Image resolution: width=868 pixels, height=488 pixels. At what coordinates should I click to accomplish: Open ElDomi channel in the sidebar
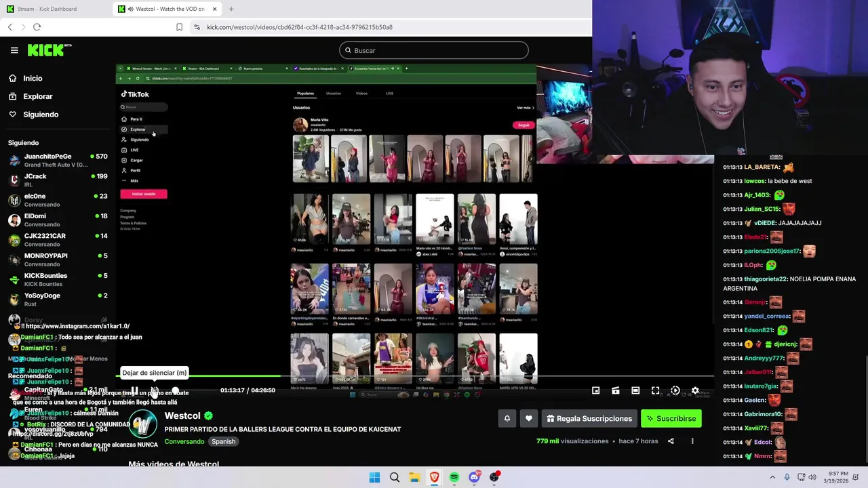(58, 220)
